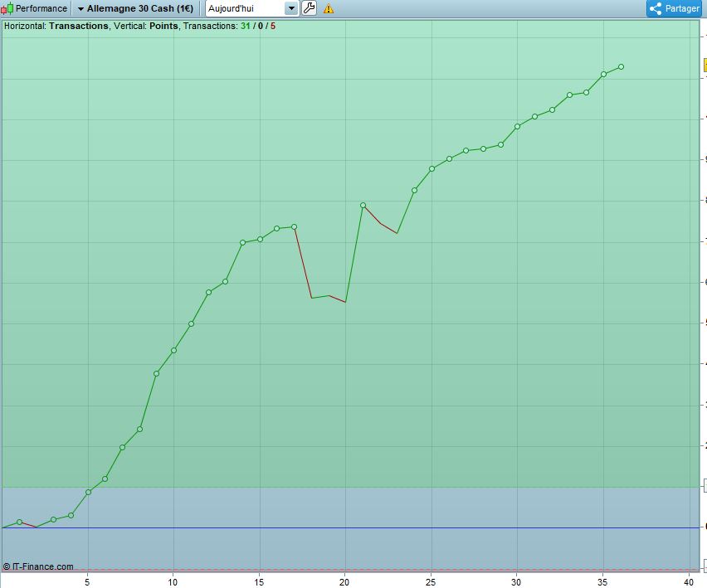Open the Allemagne 30 Cash instrument dropdown
The height and width of the screenshot is (588, 707).
pos(135,8)
